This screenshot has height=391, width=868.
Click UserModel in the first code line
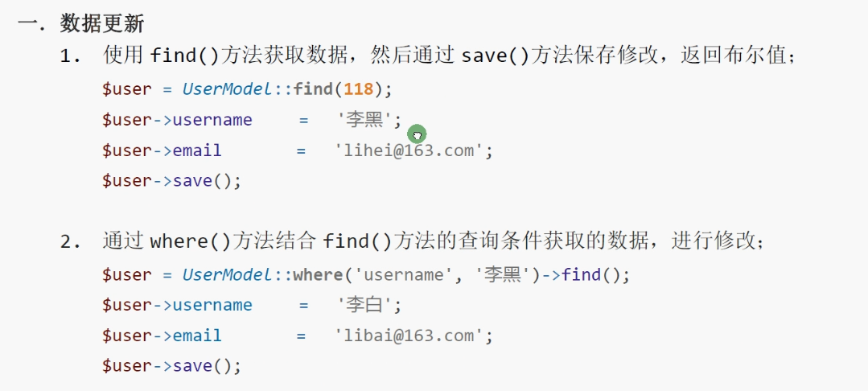pyautogui.click(x=228, y=89)
